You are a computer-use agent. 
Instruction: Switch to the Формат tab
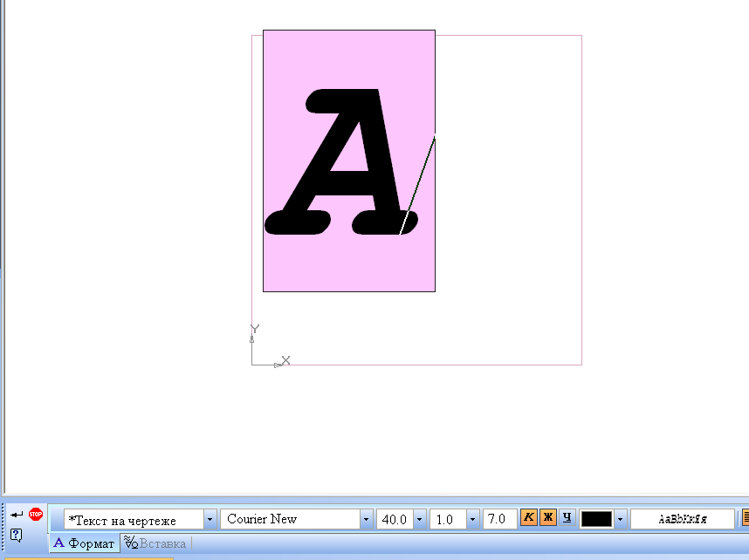85,543
